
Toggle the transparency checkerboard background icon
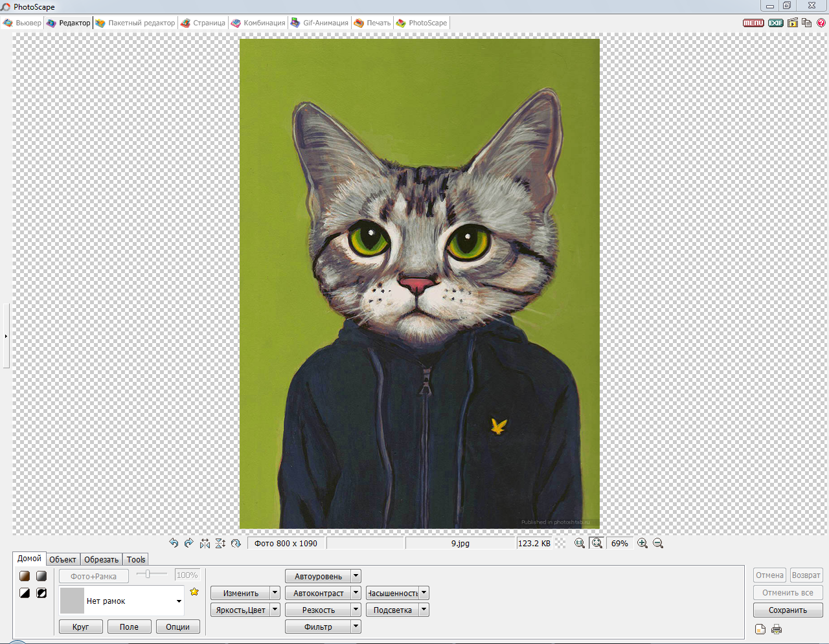(x=561, y=543)
